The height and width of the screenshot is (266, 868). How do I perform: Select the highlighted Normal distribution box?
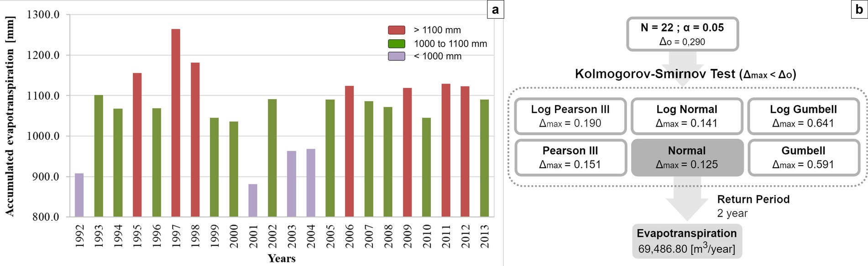coord(687,158)
